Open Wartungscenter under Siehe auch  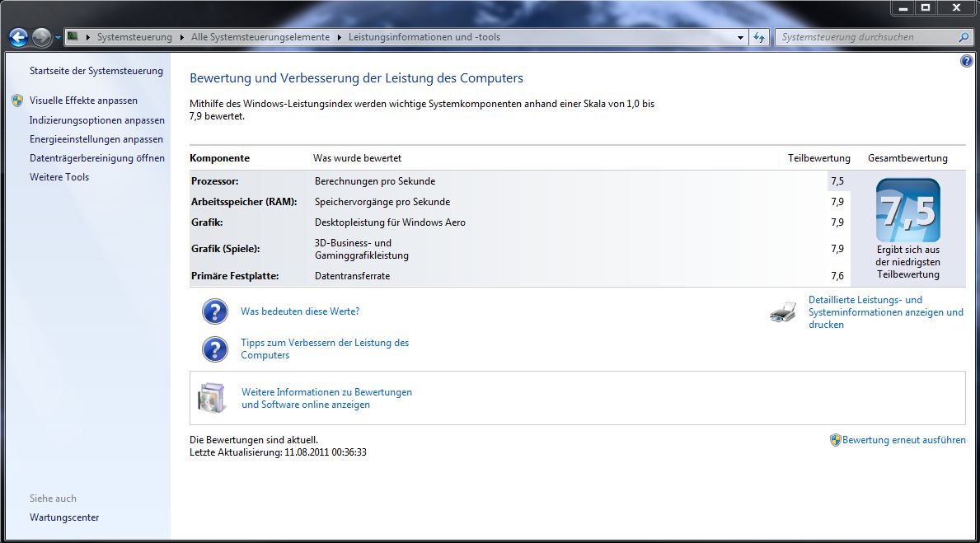[64, 517]
